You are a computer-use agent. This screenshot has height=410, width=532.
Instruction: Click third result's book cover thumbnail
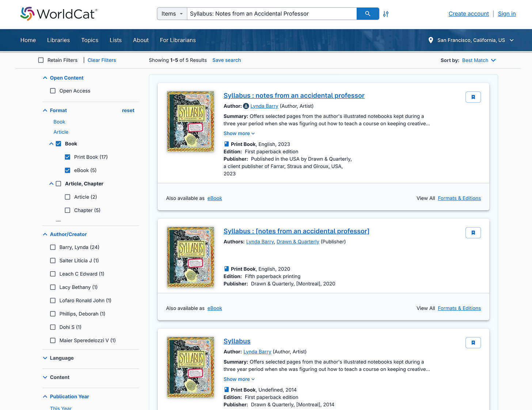click(x=190, y=367)
